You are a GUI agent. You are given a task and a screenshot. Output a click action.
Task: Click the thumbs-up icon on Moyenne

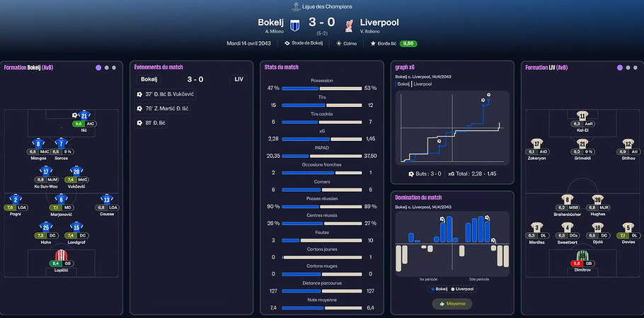(442, 304)
